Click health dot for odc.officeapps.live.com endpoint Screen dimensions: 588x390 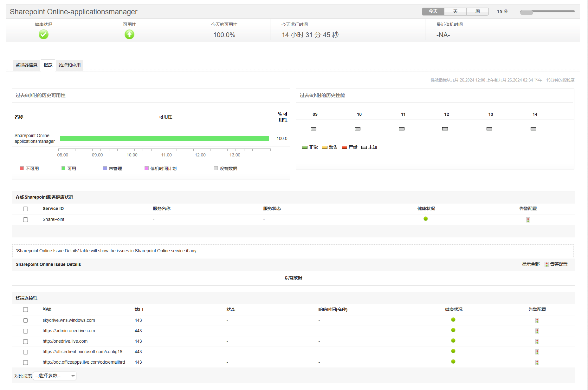coord(453,361)
